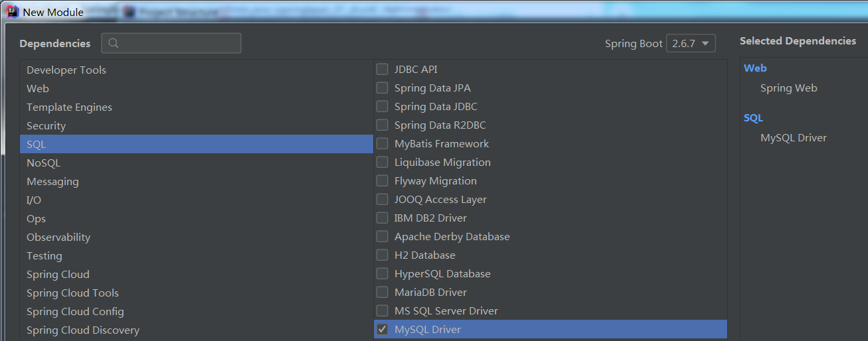Enable the Spring Data R2DBC checkbox
The height and width of the screenshot is (341, 868).
pos(382,125)
